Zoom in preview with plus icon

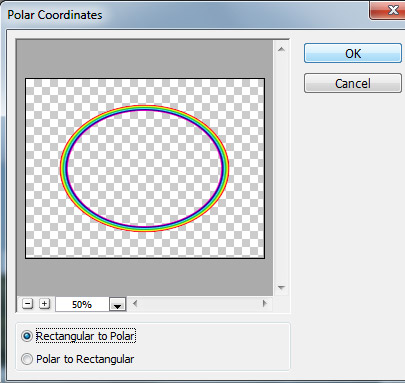44,304
